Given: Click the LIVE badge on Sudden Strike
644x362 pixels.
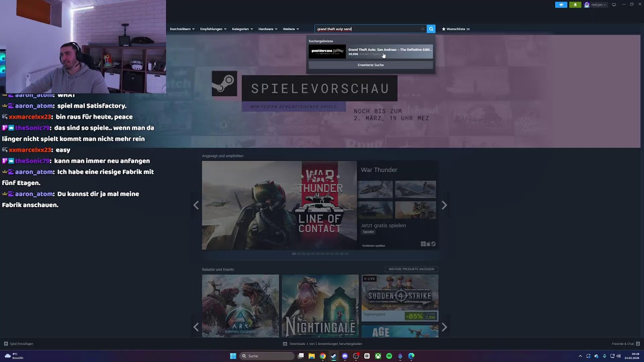Looking at the screenshot, I should [370, 279].
